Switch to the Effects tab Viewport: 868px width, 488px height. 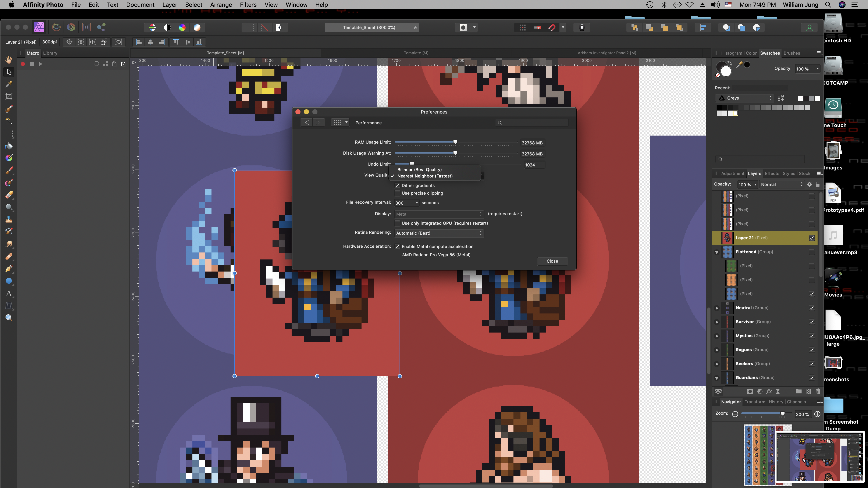(x=772, y=173)
